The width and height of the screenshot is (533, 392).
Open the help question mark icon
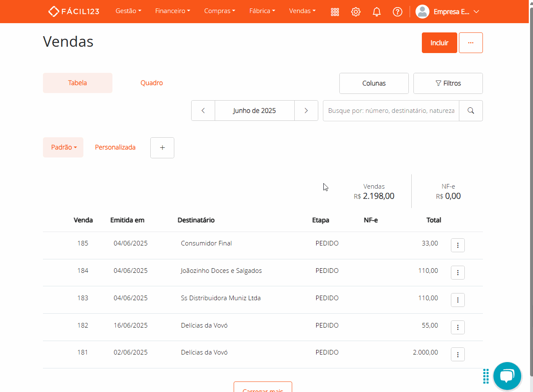coord(397,12)
